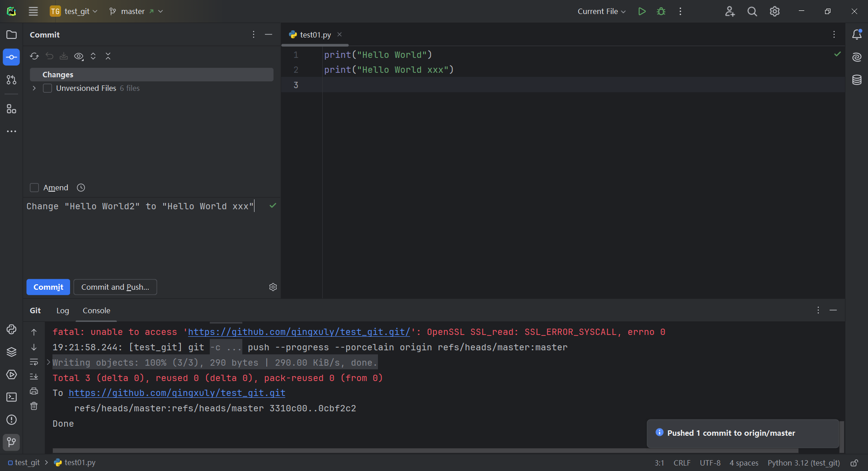
Task: Hide the Commit tool window
Action: 269,34
